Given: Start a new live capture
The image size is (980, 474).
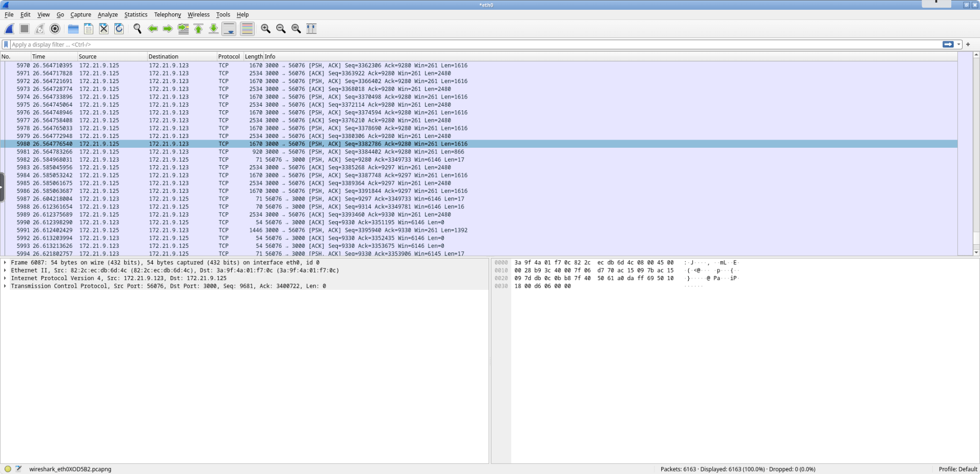Looking at the screenshot, I should coord(9,28).
